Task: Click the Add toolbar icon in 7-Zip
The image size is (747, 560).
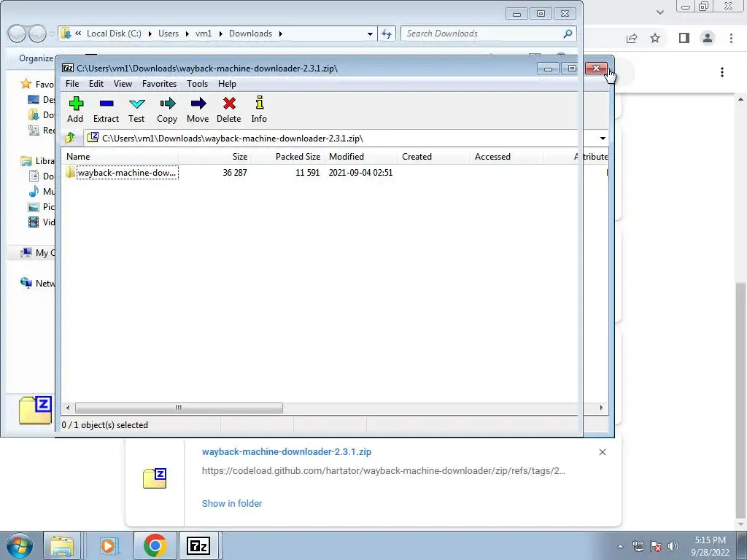Action: [75, 109]
